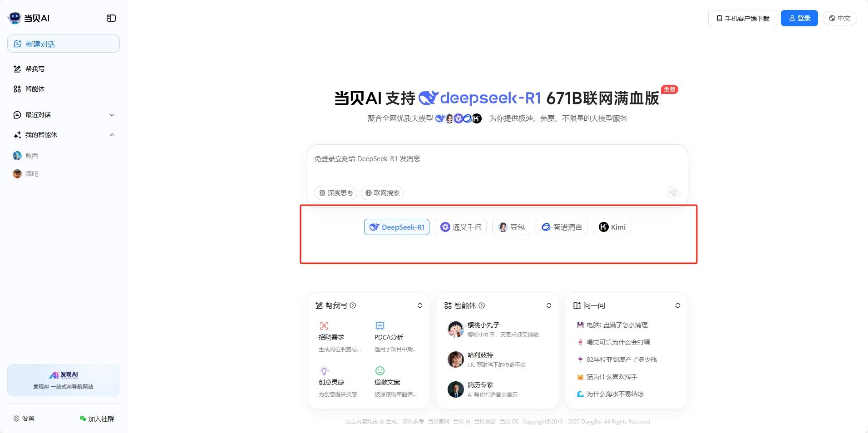Start a new chat with 新建对话
The width and height of the screenshot is (868, 433).
click(x=64, y=44)
